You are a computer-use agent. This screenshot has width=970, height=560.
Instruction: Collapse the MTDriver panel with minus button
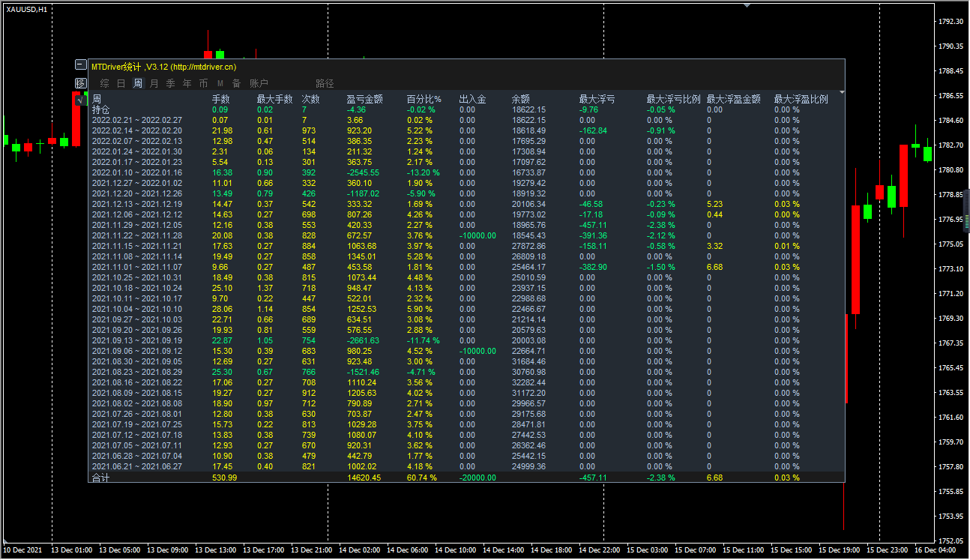click(x=80, y=65)
